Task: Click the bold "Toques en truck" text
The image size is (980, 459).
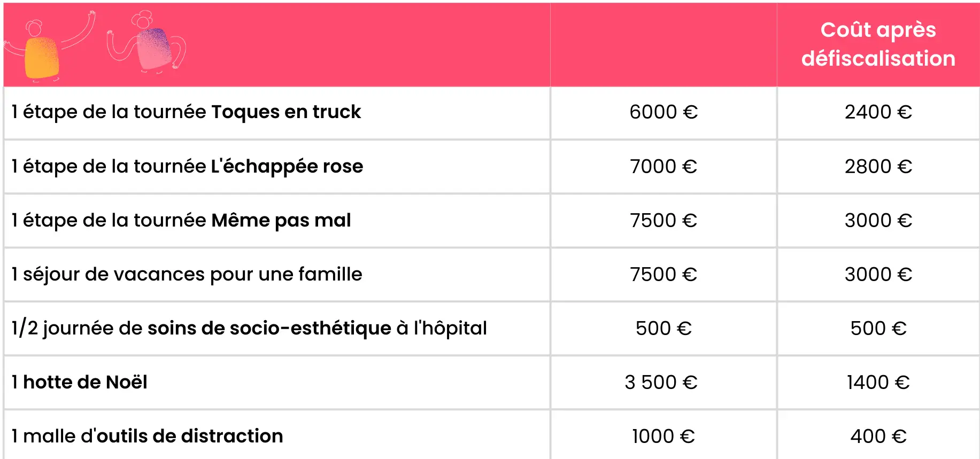Action: tap(286, 112)
